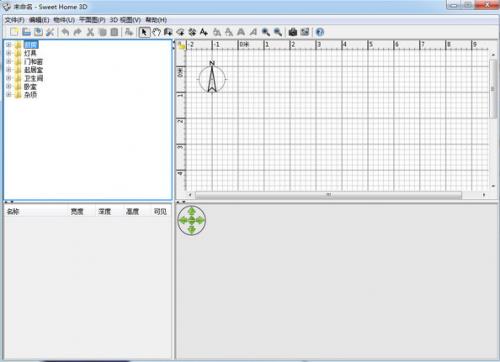
Task: Select the arrow selection tool
Action: 144,32
